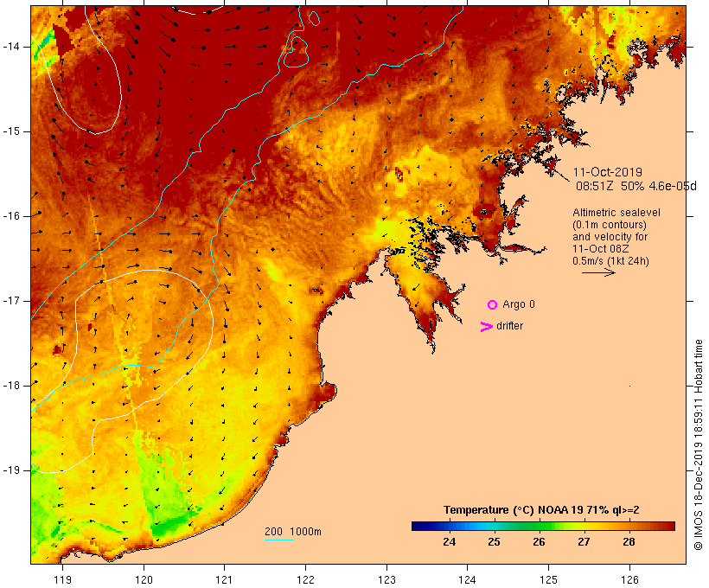Click the colorbar tick label 25
The width and height of the screenshot is (709, 588).
(494, 542)
